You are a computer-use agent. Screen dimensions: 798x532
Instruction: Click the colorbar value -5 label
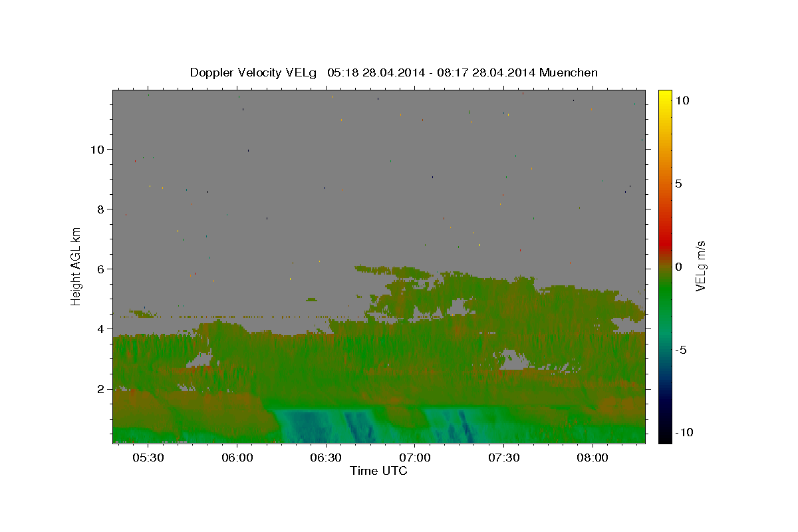pos(680,350)
